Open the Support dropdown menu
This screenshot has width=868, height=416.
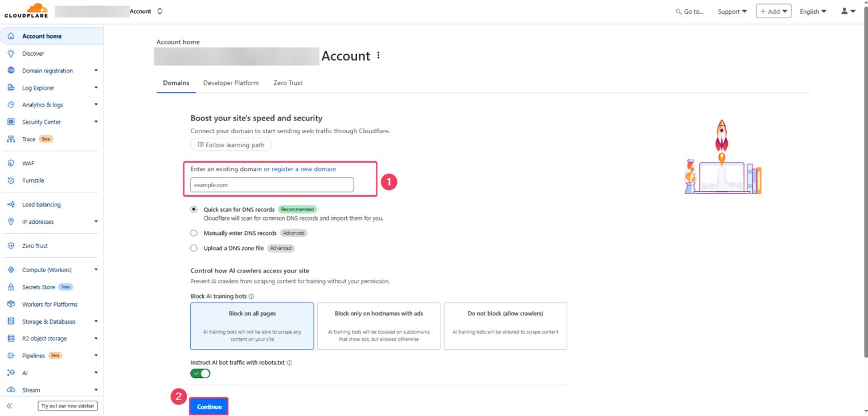tap(732, 11)
